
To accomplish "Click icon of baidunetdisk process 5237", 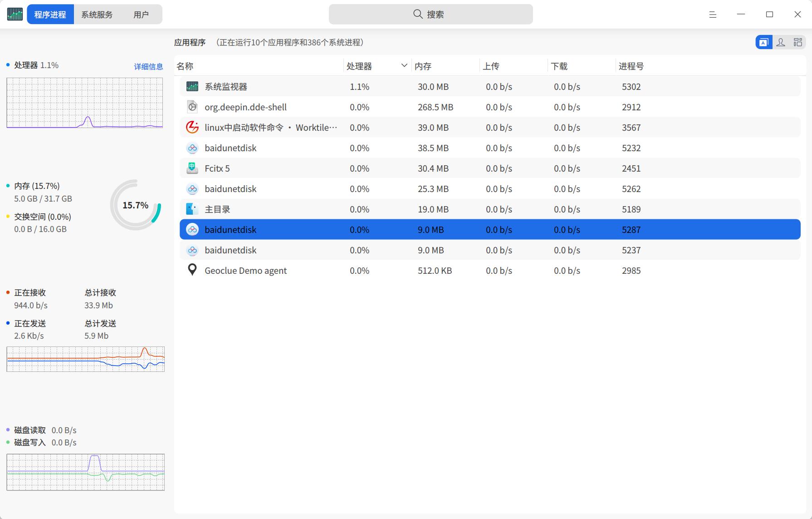I will point(192,250).
